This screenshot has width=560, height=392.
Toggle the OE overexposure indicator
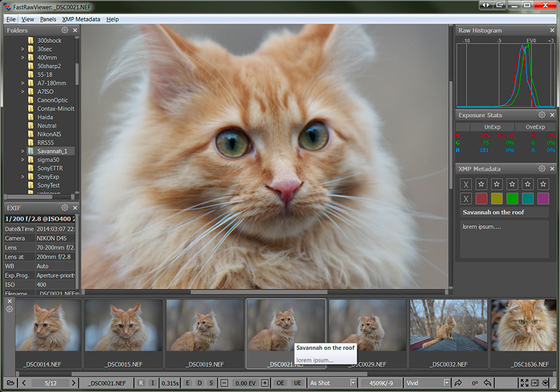click(281, 383)
